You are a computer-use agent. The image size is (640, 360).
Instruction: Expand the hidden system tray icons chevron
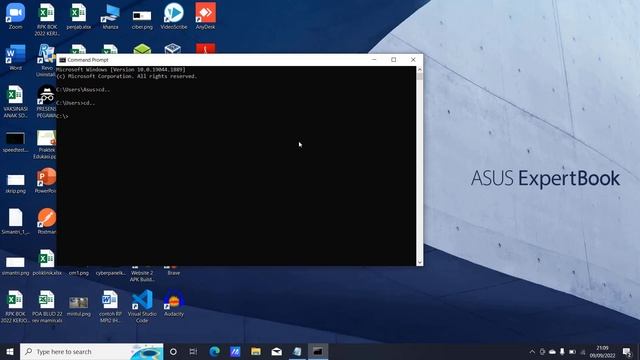[x=532, y=352]
